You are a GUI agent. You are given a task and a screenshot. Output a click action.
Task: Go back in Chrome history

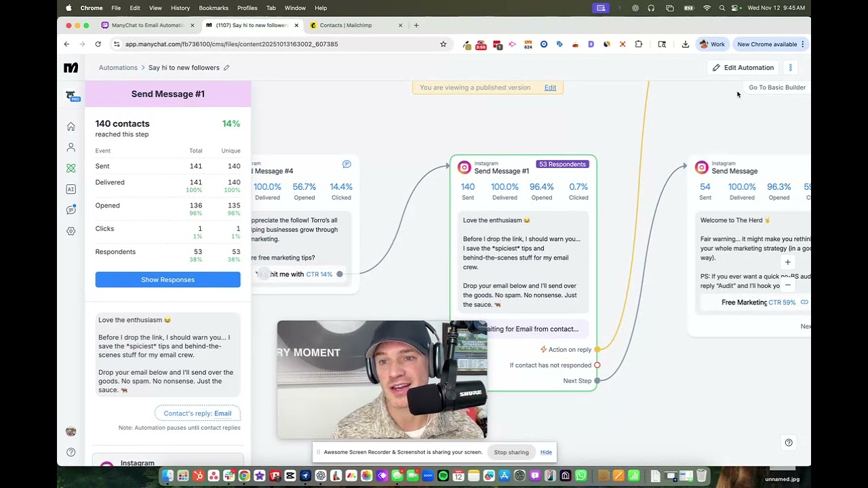[x=66, y=44]
